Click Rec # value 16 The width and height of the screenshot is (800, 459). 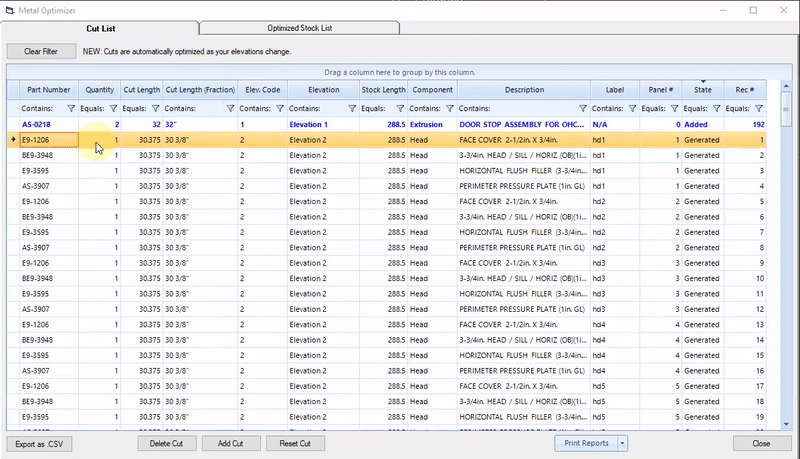pos(745,371)
